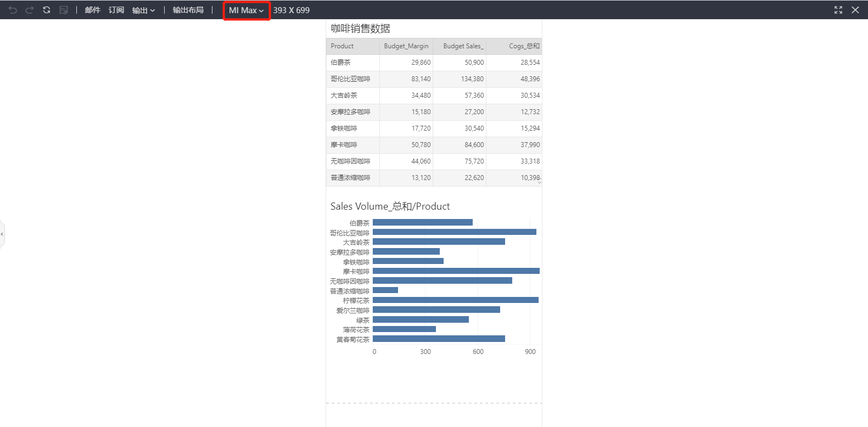The width and height of the screenshot is (868, 427).
Task: Click the value 134,380 in the table
Action: tap(473, 79)
